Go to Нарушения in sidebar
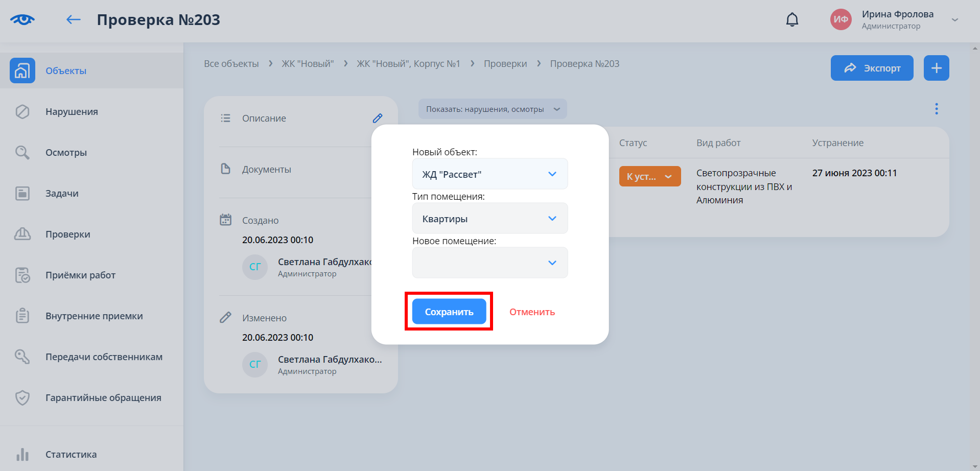 [x=72, y=112]
